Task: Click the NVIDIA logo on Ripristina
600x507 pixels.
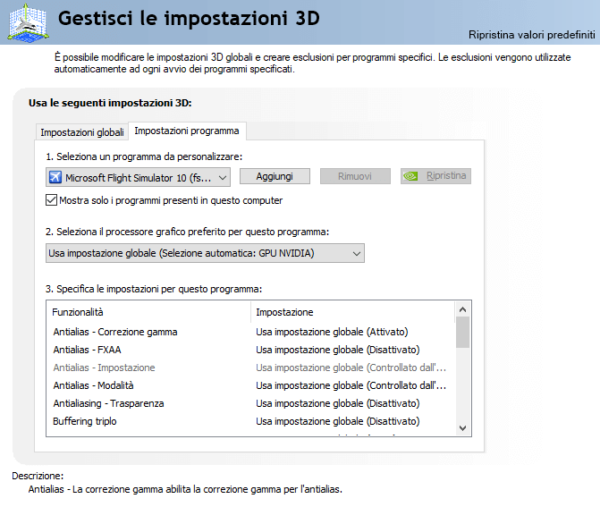Action: click(x=411, y=176)
